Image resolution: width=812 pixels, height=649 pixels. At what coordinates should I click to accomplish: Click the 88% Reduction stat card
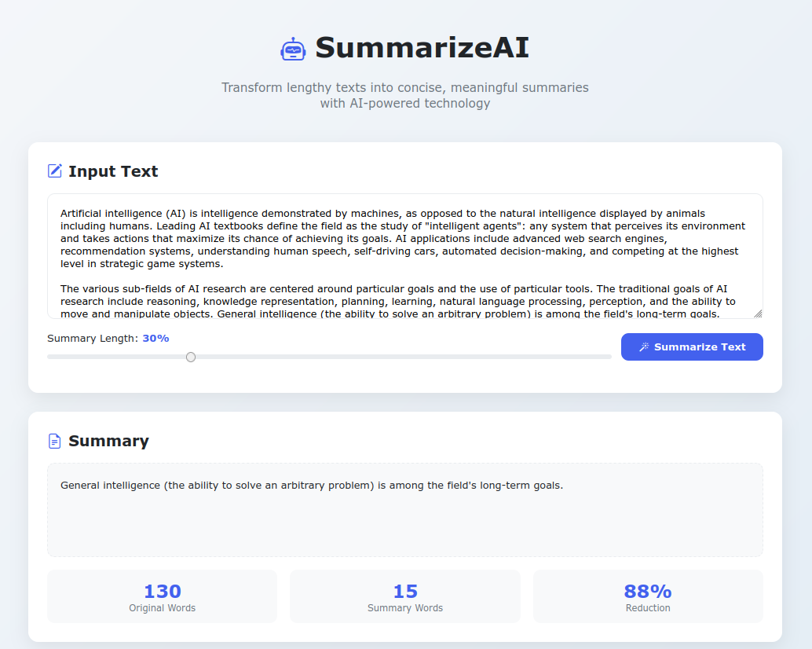(x=648, y=596)
